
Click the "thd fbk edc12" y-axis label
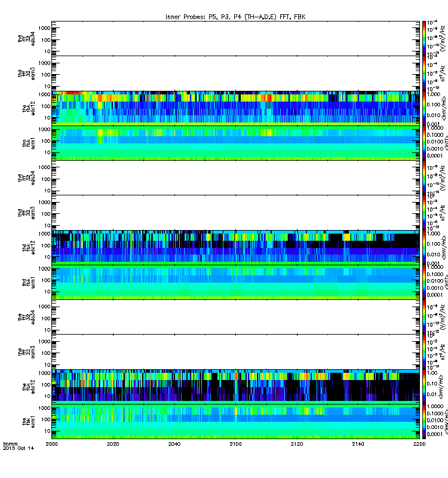click(29, 247)
